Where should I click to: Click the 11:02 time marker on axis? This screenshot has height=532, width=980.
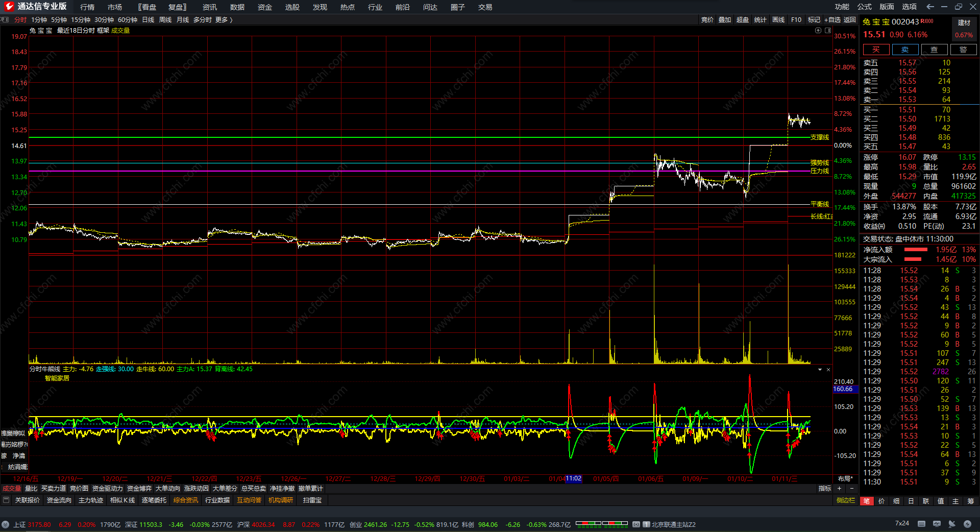click(573, 478)
